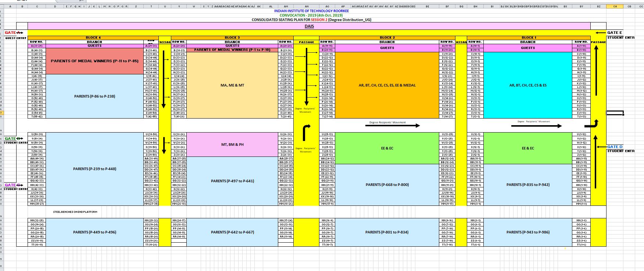Click the 'EE & EC' area in Block 2
The width and height of the screenshot is (644, 271).
coord(387,148)
